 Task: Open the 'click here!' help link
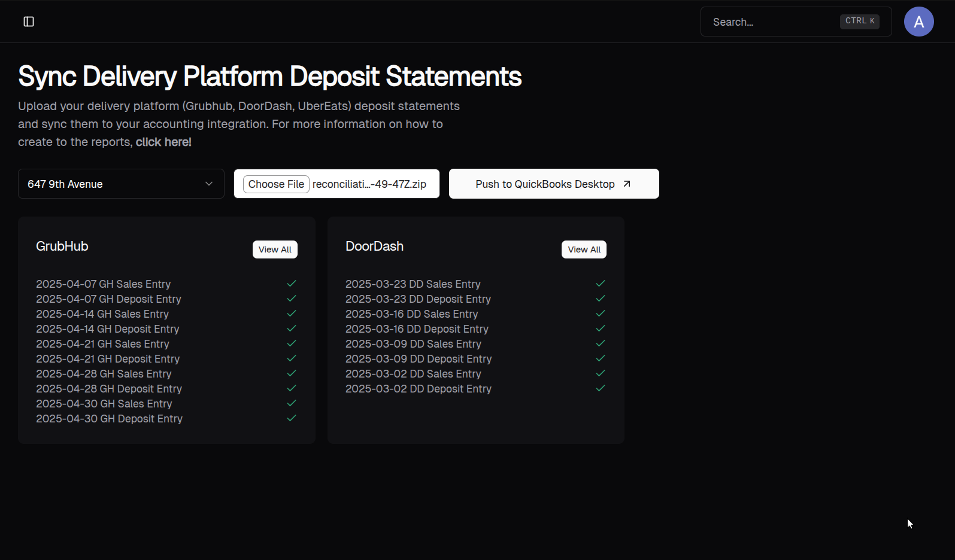[163, 142]
